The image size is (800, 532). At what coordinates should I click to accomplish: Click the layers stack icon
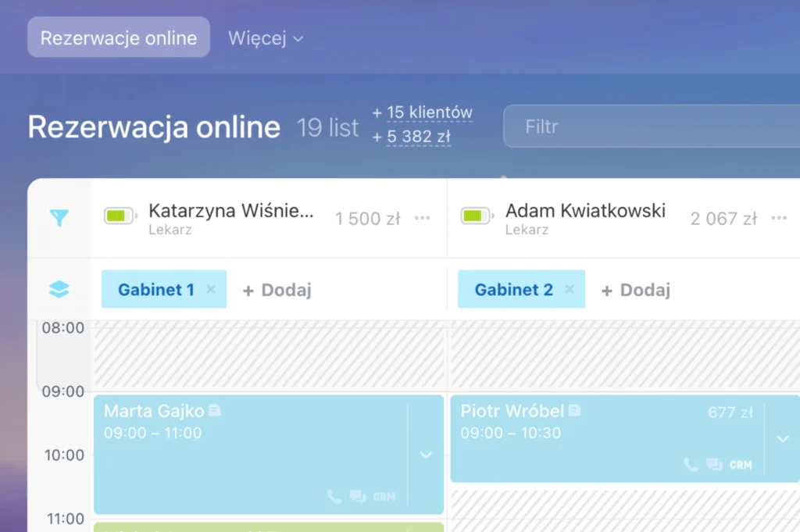[59, 289]
